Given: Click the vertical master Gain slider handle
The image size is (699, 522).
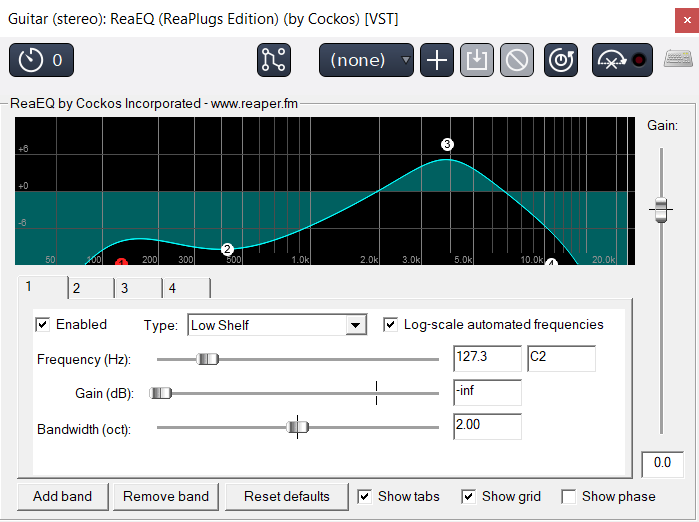Looking at the screenshot, I should point(661,210).
